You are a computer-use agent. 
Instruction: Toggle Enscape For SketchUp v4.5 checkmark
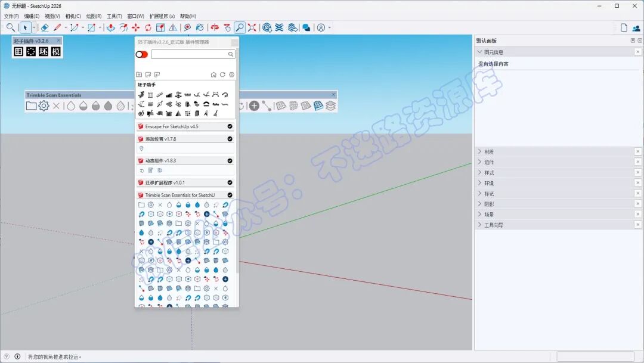tap(230, 126)
